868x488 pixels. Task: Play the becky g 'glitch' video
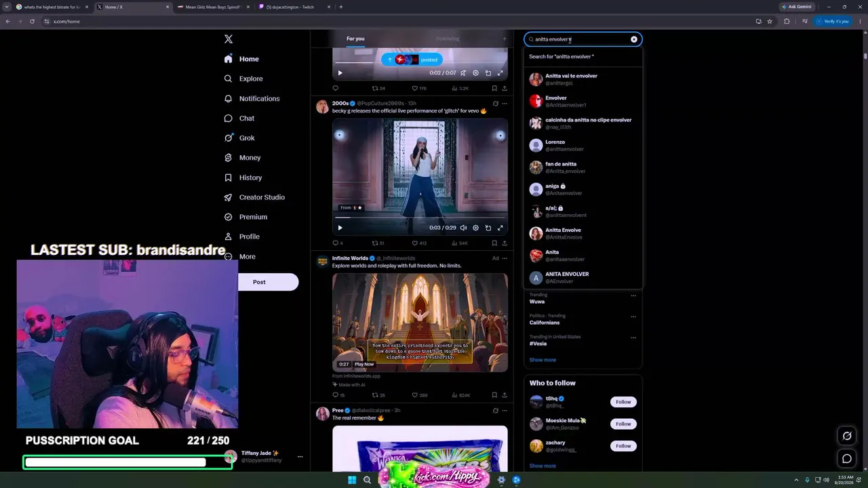tap(340, 228)
